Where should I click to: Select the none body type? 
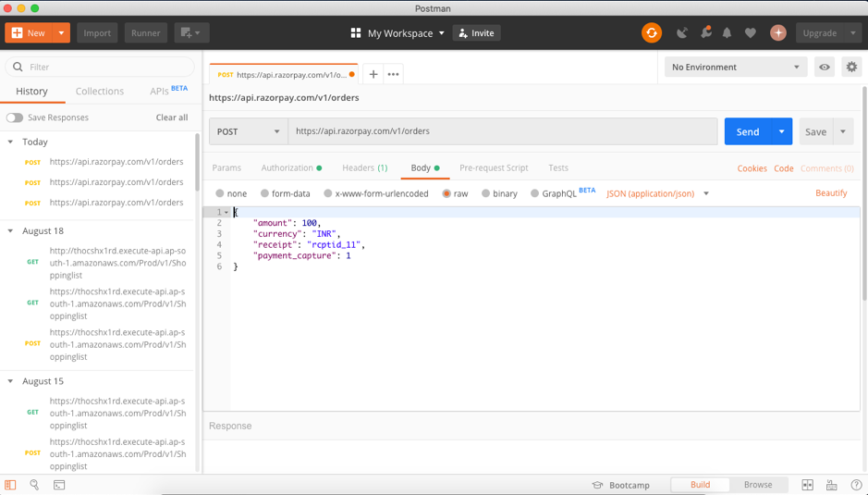click(220, 193)
